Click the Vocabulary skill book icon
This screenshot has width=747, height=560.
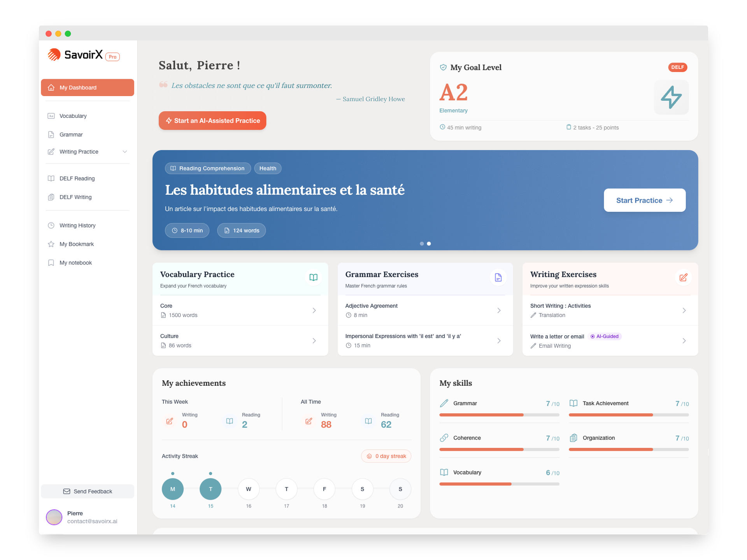coord(444,472)
